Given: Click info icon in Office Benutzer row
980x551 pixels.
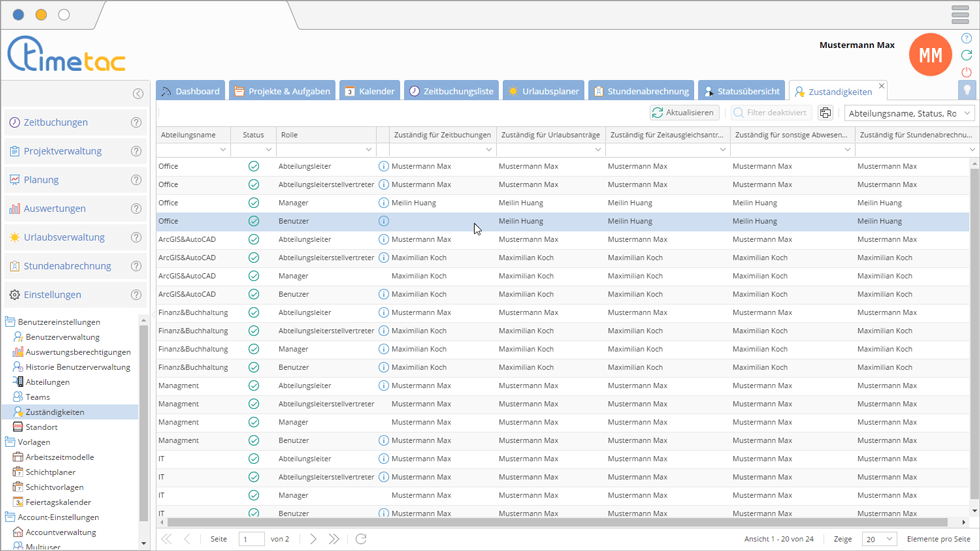Looking at the screenshot, I should click(x=383, y=221).
